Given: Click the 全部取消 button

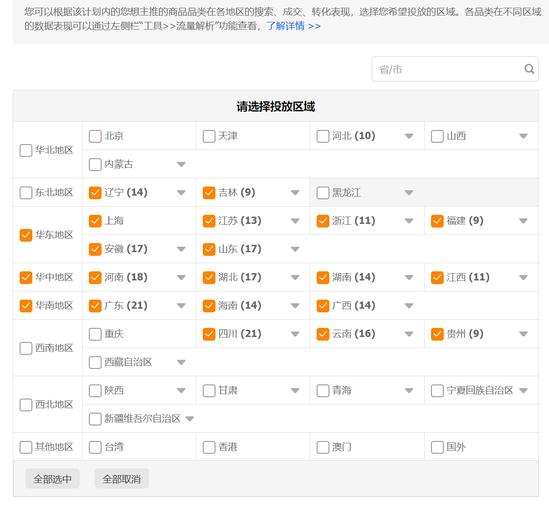Looking at the screenshot, I should point(121,479).
